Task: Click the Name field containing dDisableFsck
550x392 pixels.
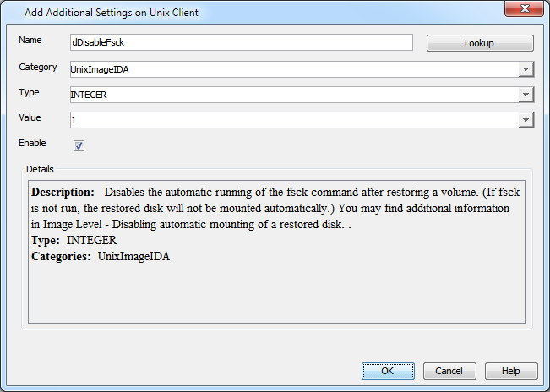Action: [x=241, y=42]
